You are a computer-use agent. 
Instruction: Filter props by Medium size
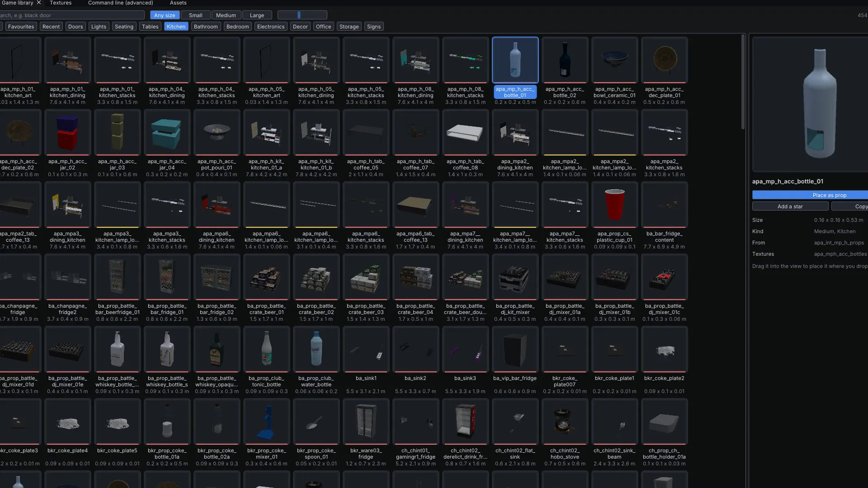[x=226, y=15]
